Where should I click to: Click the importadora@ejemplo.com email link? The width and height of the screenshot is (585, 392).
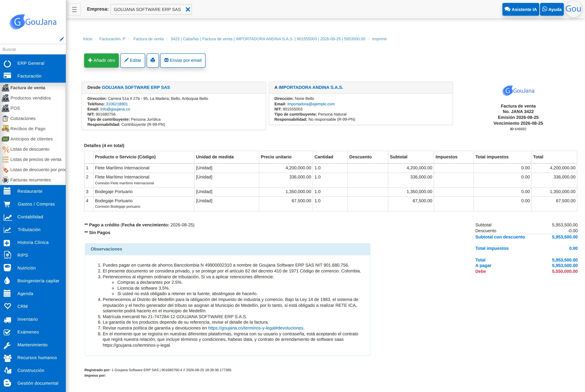[x=311, y=104]
